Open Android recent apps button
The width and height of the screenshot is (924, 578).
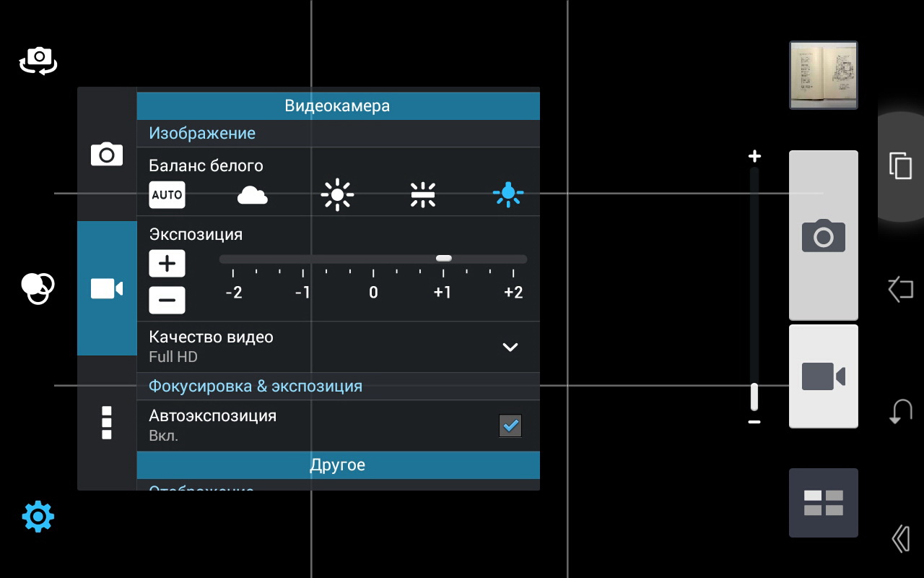coord(900,165)
